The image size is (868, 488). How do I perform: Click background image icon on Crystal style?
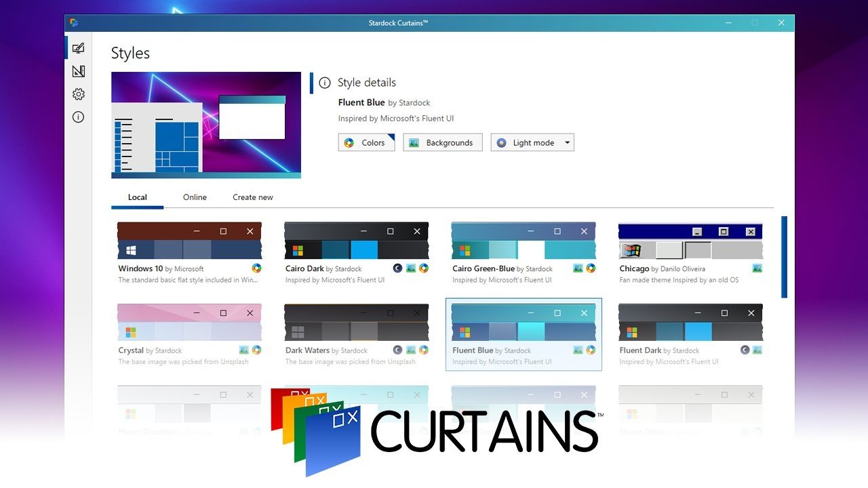click(243, 350)
